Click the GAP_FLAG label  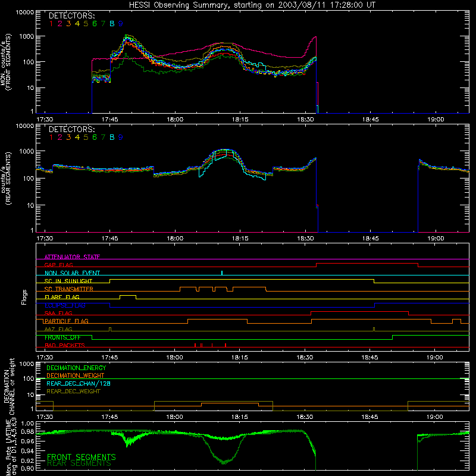(x=58, y=265)
